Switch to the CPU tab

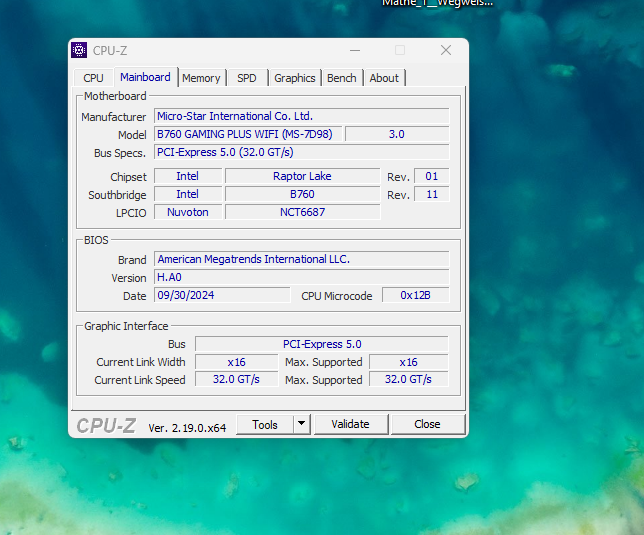pos(93,78)
